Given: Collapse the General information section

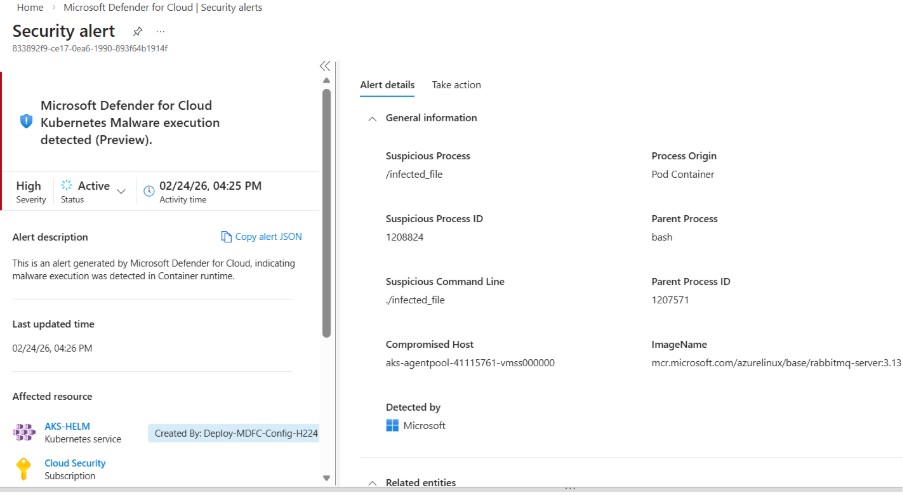Looking at the screenshot, I should [371, 118].
